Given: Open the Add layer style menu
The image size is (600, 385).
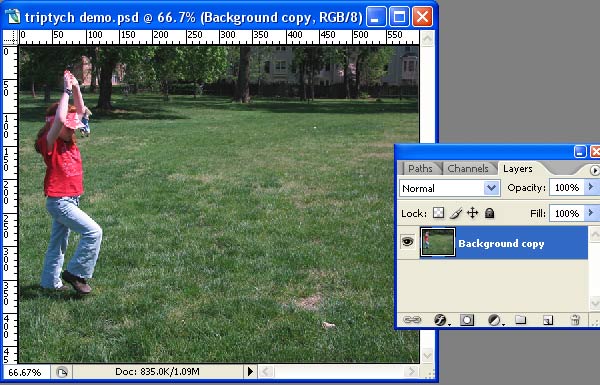Looking at the screenshot, I should click(440, 320).
